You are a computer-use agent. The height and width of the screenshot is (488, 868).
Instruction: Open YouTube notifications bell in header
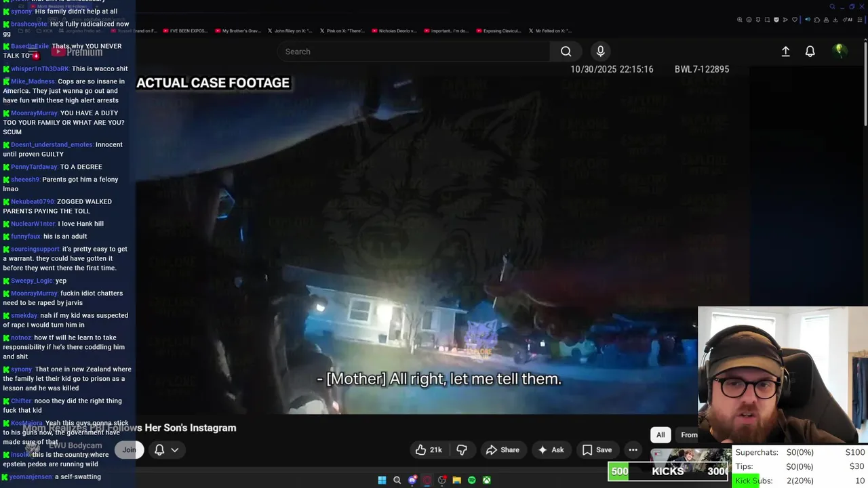810,52
